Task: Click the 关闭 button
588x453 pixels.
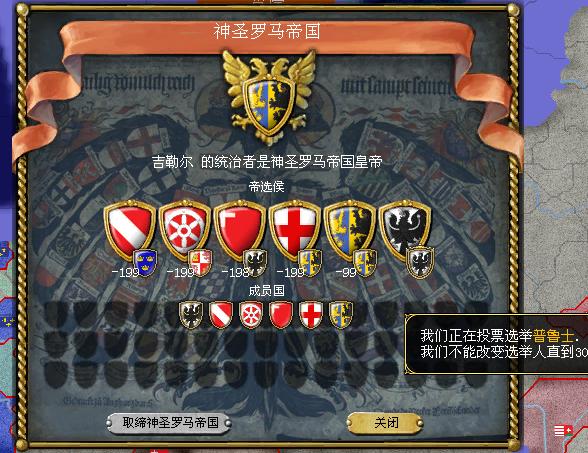Action: pos(386,423)
